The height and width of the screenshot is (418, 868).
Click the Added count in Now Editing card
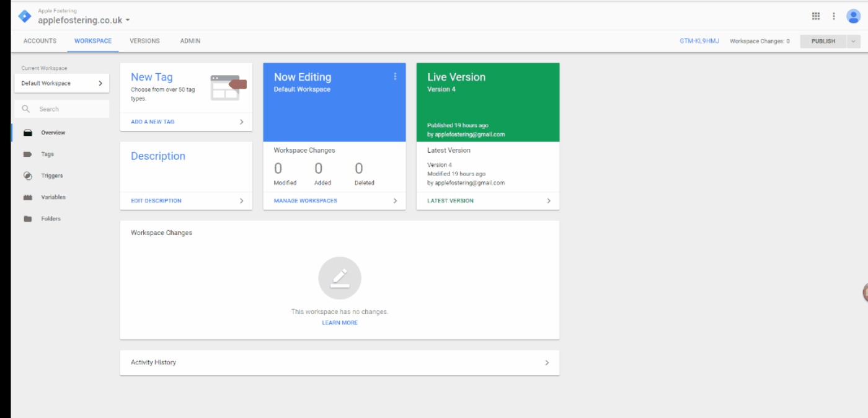[319, 169]
